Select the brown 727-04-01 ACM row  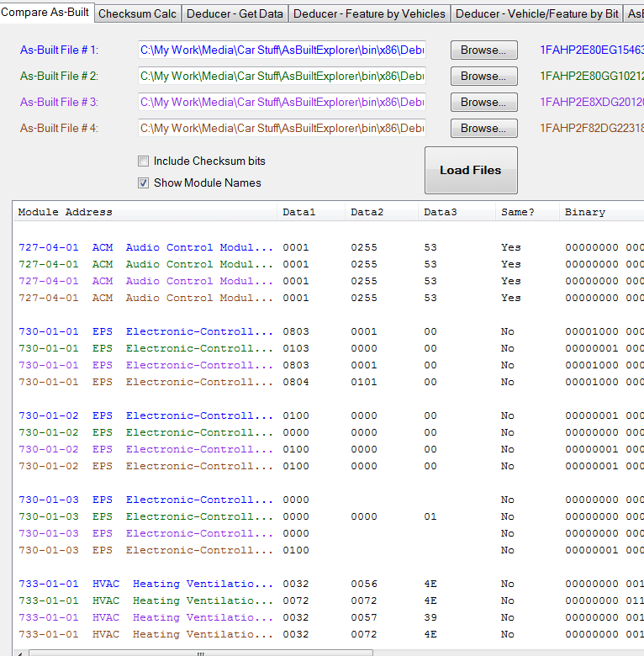point(330,298)
